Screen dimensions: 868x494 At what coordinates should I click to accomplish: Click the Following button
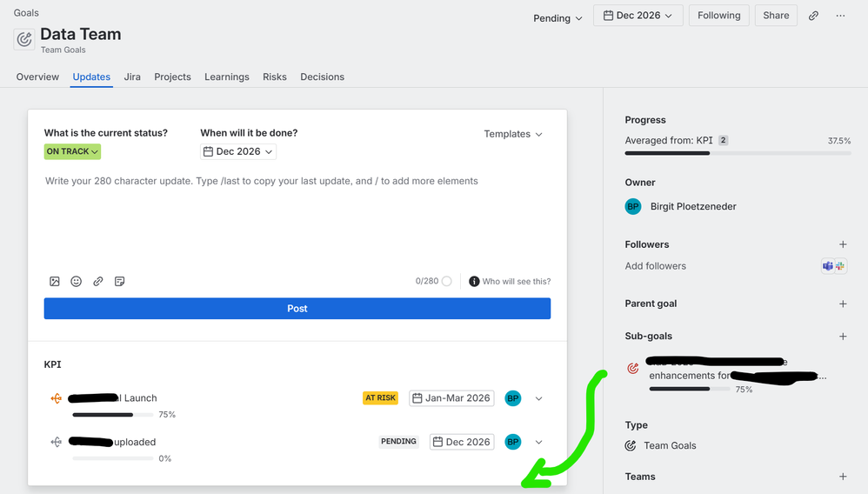[719, 16]
